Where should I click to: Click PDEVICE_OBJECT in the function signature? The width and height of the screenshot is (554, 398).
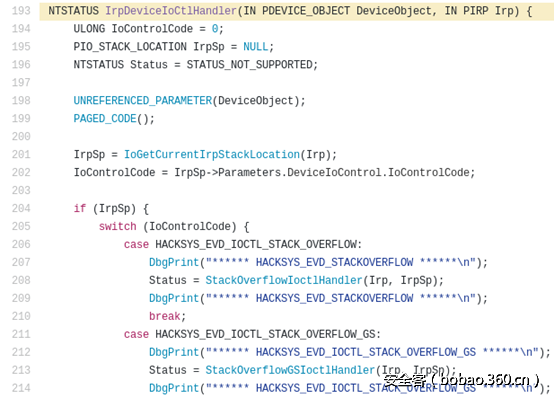coord(306,11)
